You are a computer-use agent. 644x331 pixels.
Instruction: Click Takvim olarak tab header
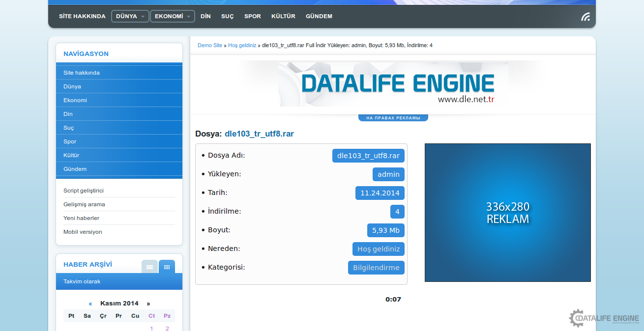[x=119, y=281]
